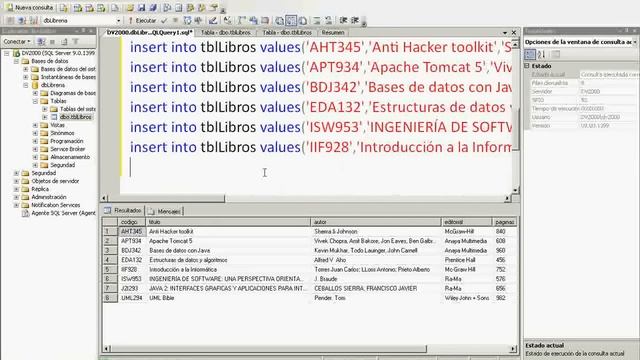Switch output to Results to Text
Screen dimensions: 640x360
[280, 20]
